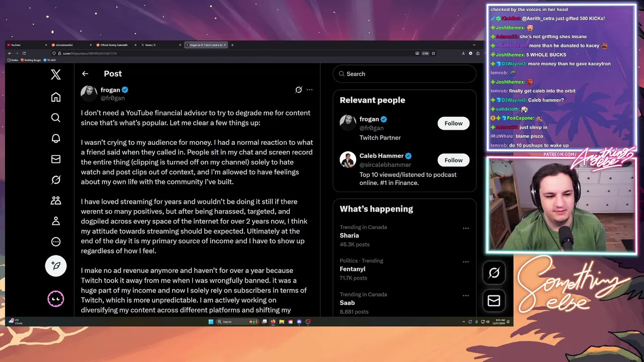Open floating Messages button at bottom right
644x362 pixels.
click(494, 301)
